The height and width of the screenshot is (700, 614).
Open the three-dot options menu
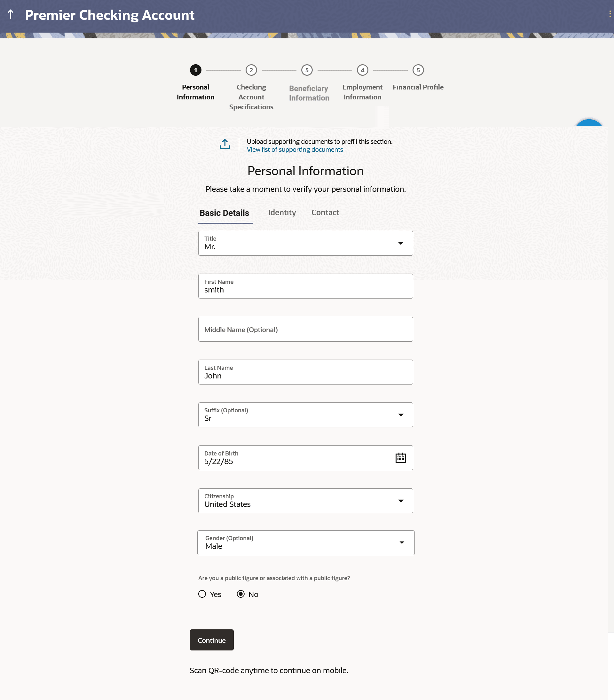610,14
